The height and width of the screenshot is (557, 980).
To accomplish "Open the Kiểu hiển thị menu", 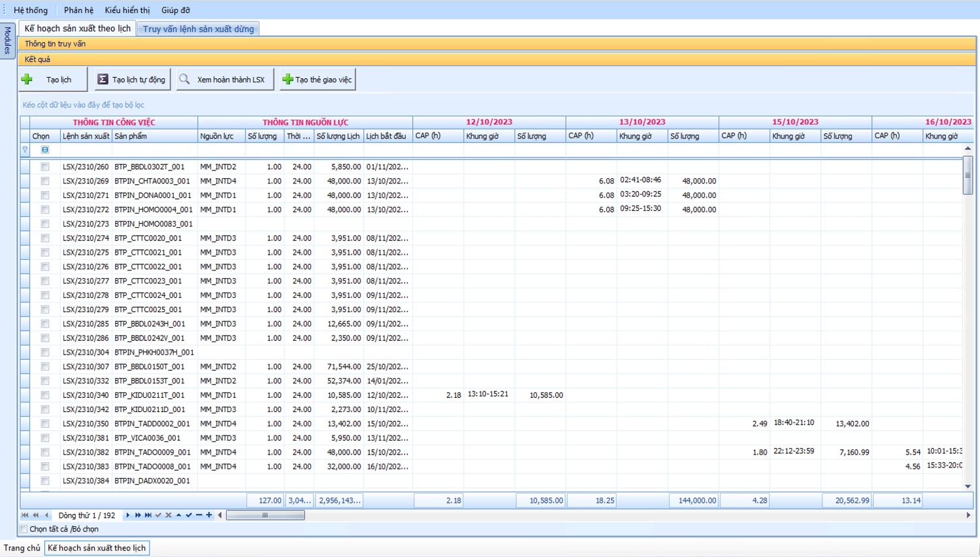I will [127, 10].
